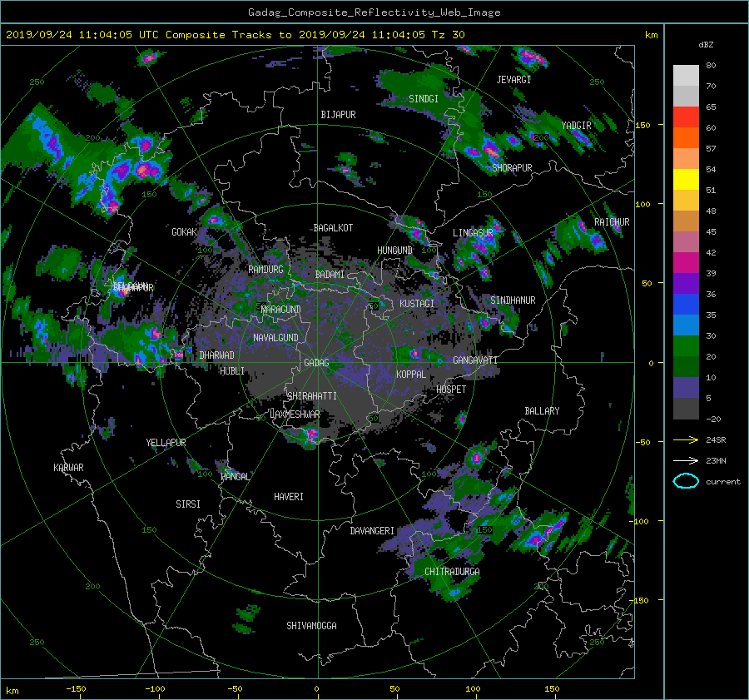This screenshot has width=749, height=700.
Task: Click the KOPPAL city label
Action: pyautogui.click(x=411, y=374)
